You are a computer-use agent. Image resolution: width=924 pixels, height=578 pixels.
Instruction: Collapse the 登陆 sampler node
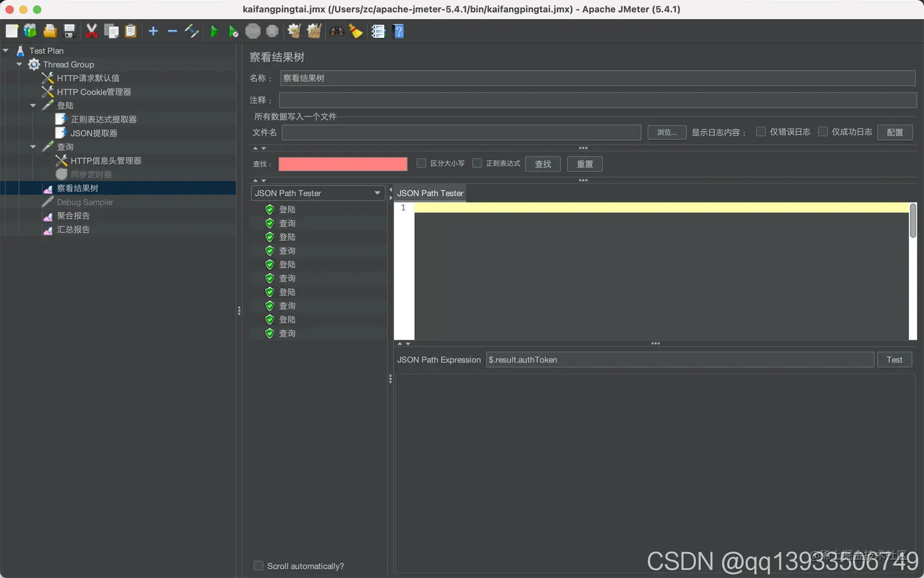point(33,106)
